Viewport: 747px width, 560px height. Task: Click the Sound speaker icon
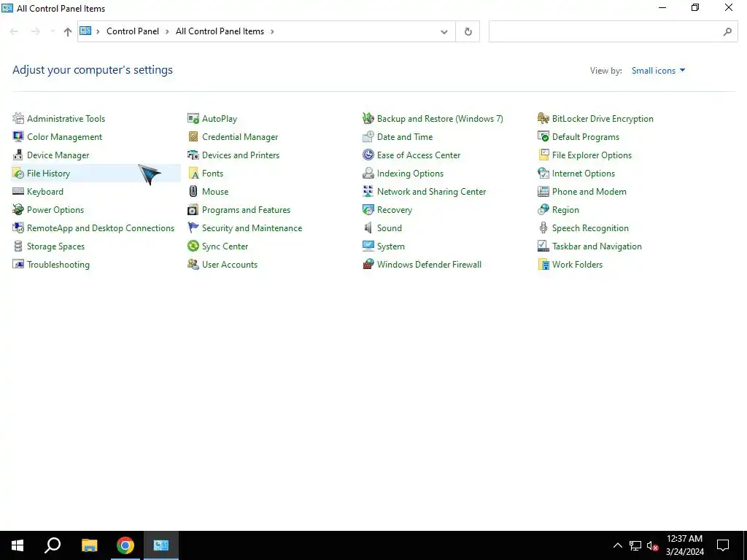[368, 228]
